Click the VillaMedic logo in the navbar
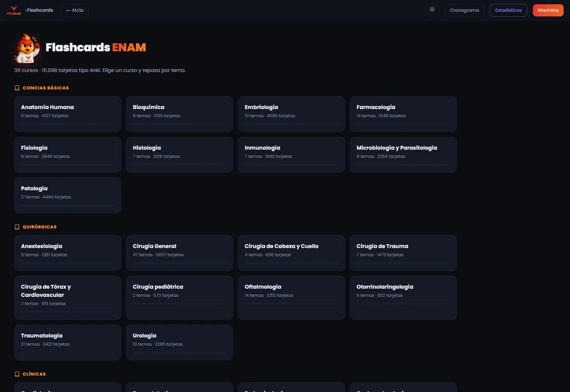Screen dimensions: 570x392 point(14,10)
